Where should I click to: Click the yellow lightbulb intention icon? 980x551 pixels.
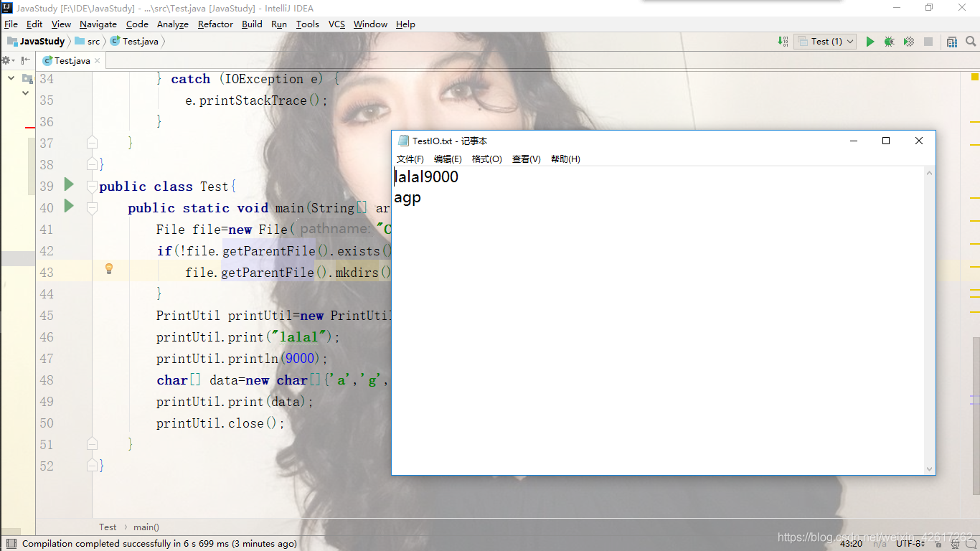[109, 269]
